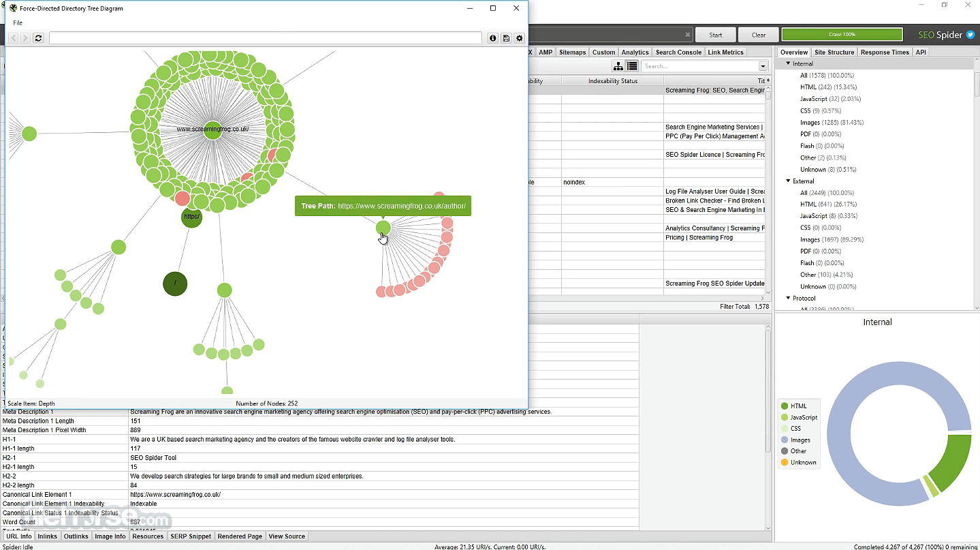Select External HTML (641) row
Viewport: 980px width, 550px height.
(828, 204)
